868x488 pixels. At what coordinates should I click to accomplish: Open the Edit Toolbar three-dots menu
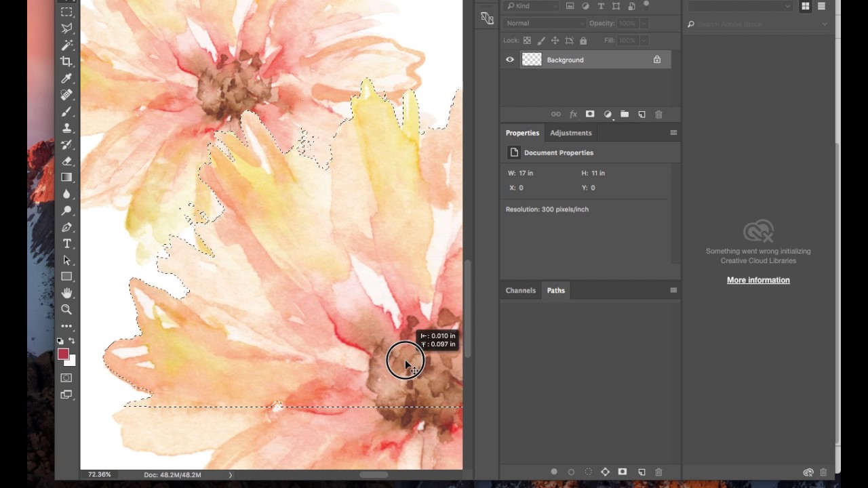point(66,326)
